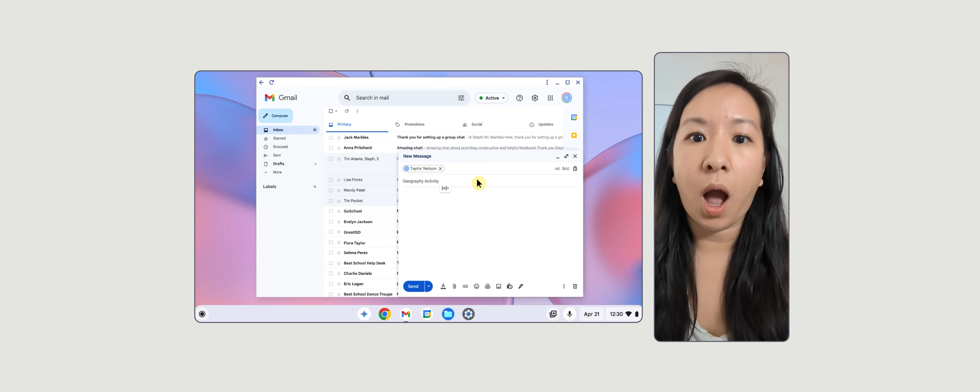980x392 pixels.
Task: Star the Evelyn Jackson email
Action: [x=339, y=222]
